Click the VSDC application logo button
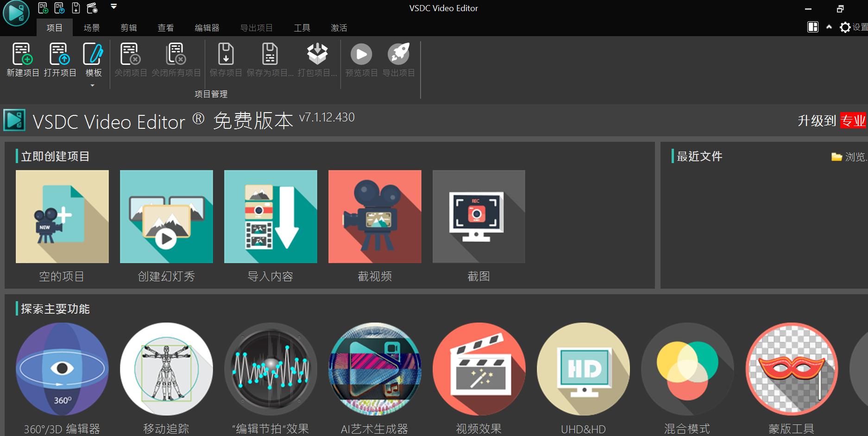The image size is (868, 436). coord(16,13)
